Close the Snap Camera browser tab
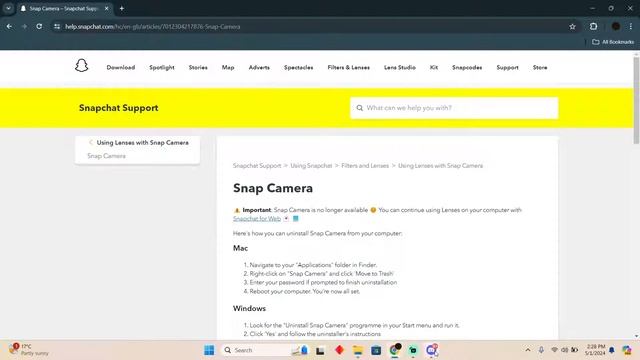The image size is (640, 360). pos(107,9)
